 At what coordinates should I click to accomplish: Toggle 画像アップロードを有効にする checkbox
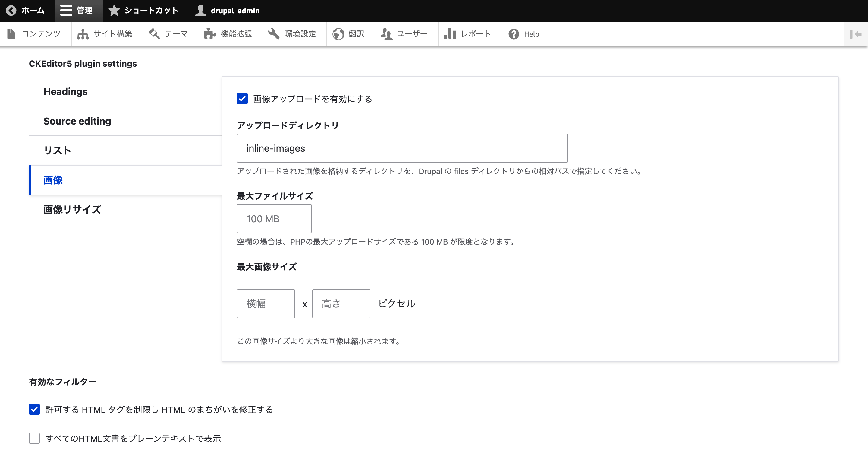[242, 99]
